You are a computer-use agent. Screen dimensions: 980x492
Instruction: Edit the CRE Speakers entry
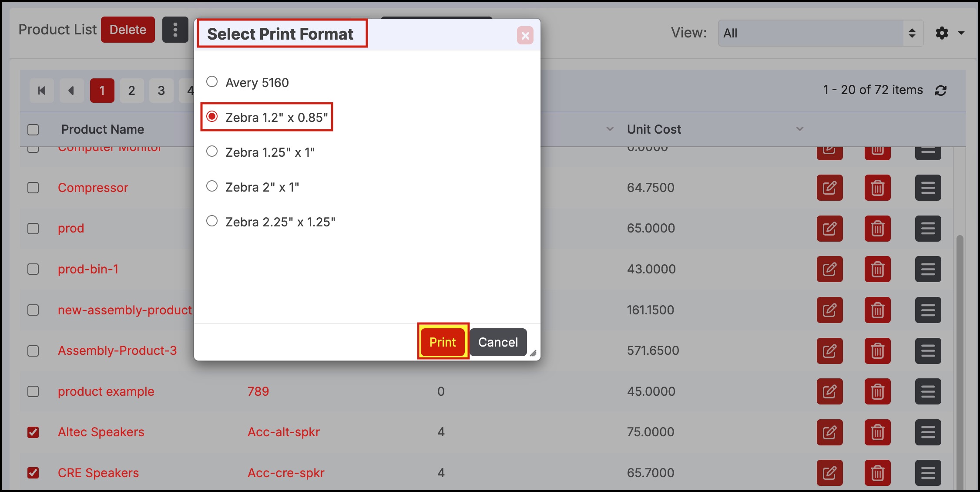[x=829, y=473]
